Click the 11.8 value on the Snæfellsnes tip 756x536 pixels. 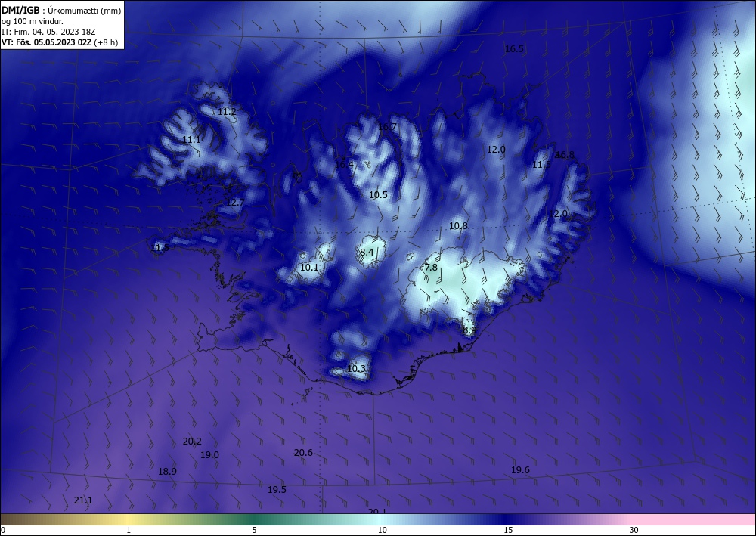(x=160, y=248)
